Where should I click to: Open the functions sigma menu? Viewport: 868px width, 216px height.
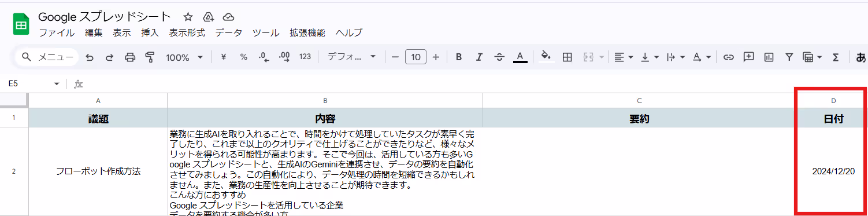(835, 57)
